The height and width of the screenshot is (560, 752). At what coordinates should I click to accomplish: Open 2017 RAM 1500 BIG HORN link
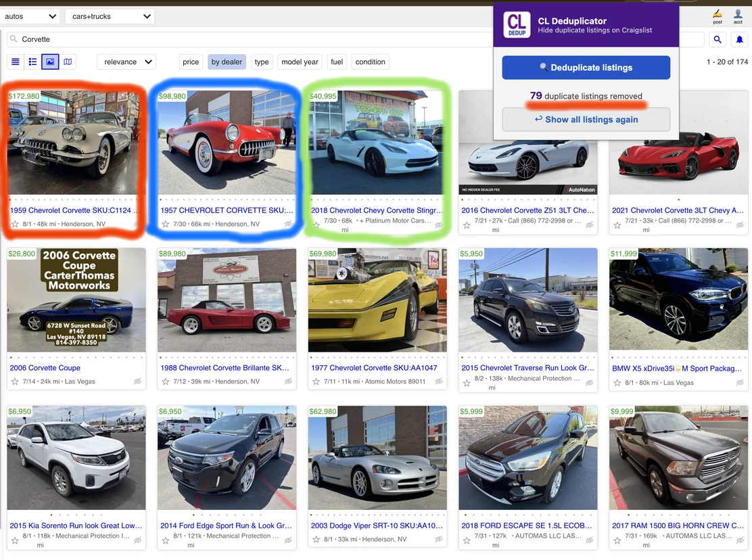point(678,526)
